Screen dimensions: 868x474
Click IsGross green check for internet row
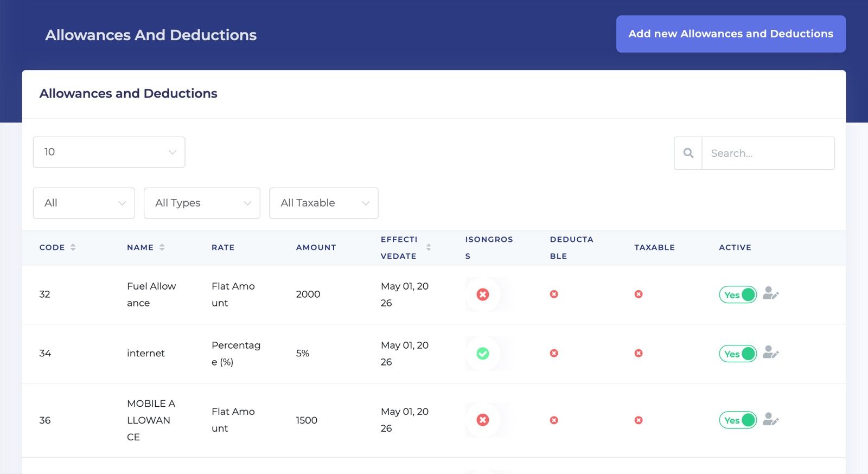[x=482, y=354]
